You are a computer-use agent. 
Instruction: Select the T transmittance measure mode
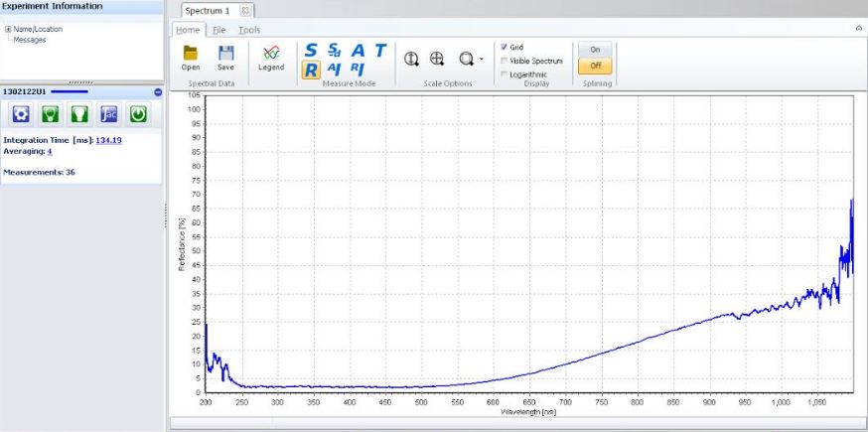378,50
